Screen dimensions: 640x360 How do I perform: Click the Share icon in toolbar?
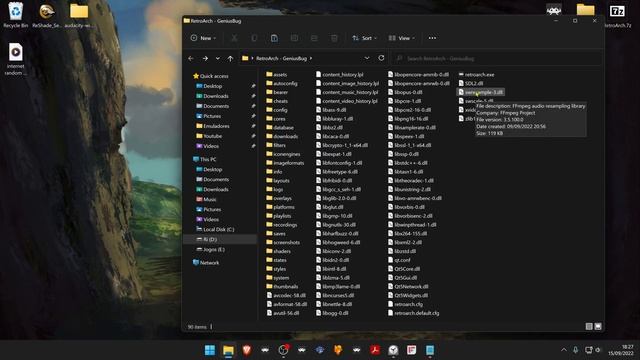pyautogui.click(x=314, y=38)
